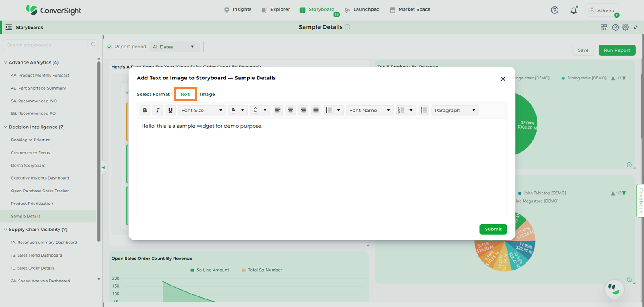Uncheck the Report period checkbox
The height and width of the screenshot is (307, 644).
(x=109, y=47)
